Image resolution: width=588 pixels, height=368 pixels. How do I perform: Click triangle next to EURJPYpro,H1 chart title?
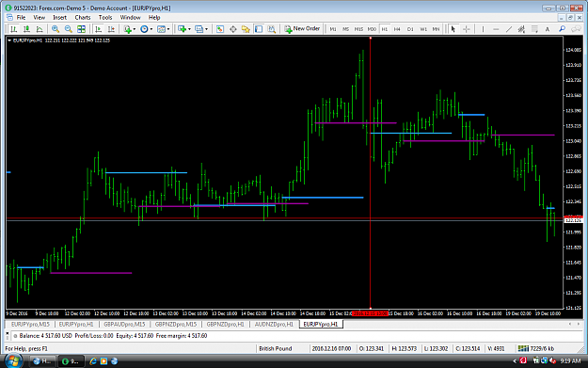coord(9,40)
